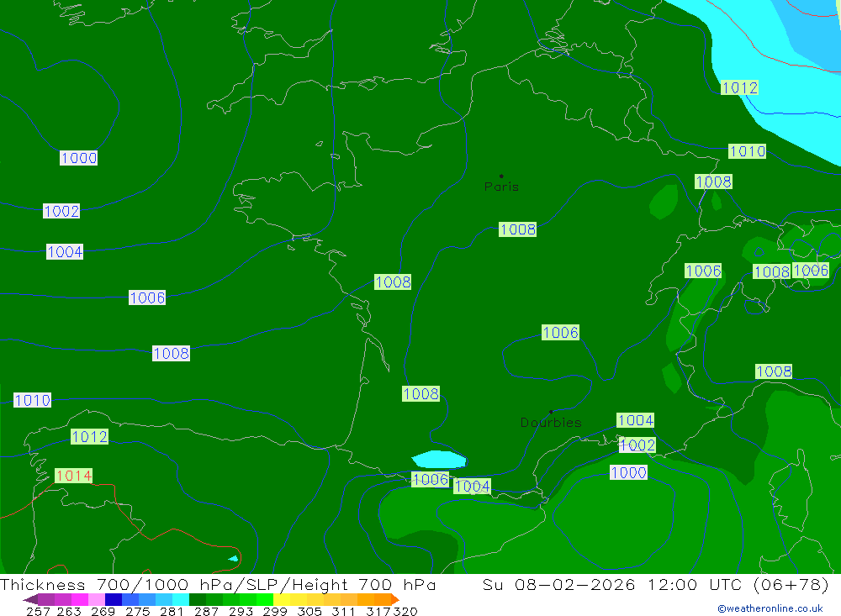Screen dimensions: 841x616
Task: Click the 299 legend value
Action: (275, 611)
